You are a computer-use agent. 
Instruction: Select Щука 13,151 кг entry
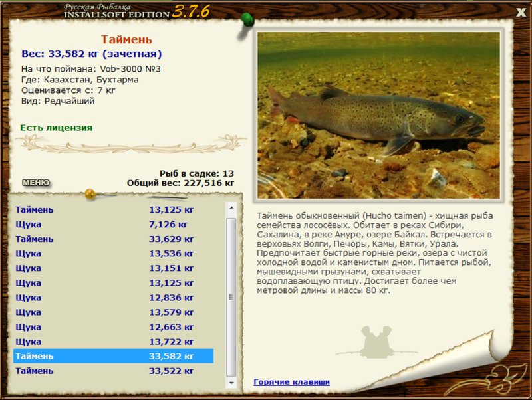click(113, 268)
